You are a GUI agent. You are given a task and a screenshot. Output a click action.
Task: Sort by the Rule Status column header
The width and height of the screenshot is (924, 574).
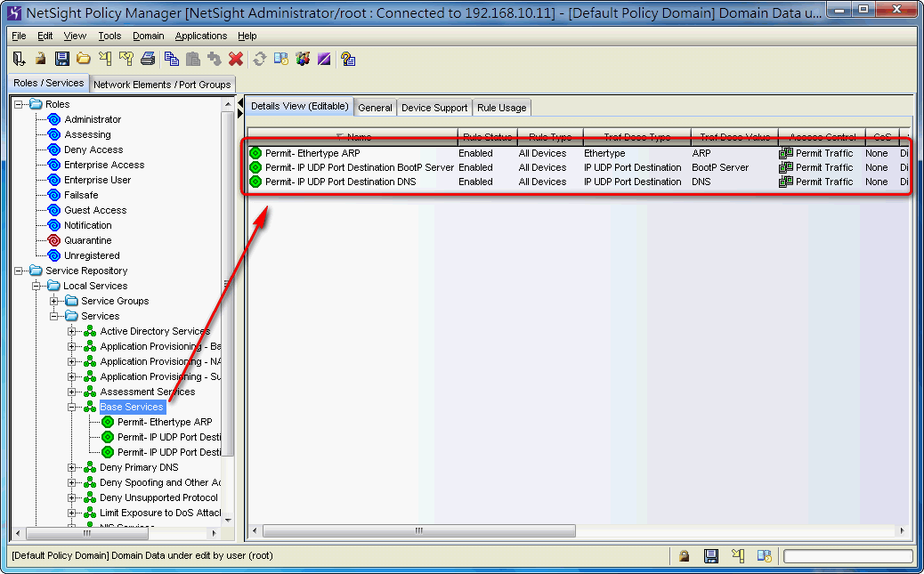487,137
